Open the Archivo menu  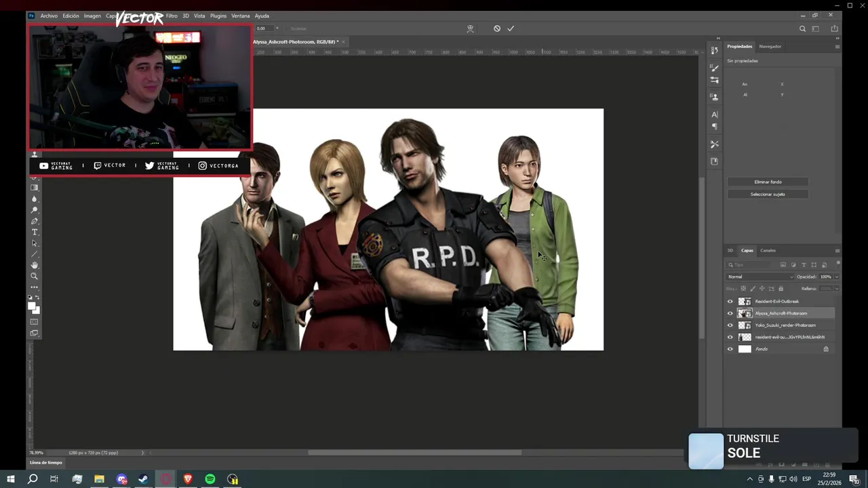[x=49, y=16]
